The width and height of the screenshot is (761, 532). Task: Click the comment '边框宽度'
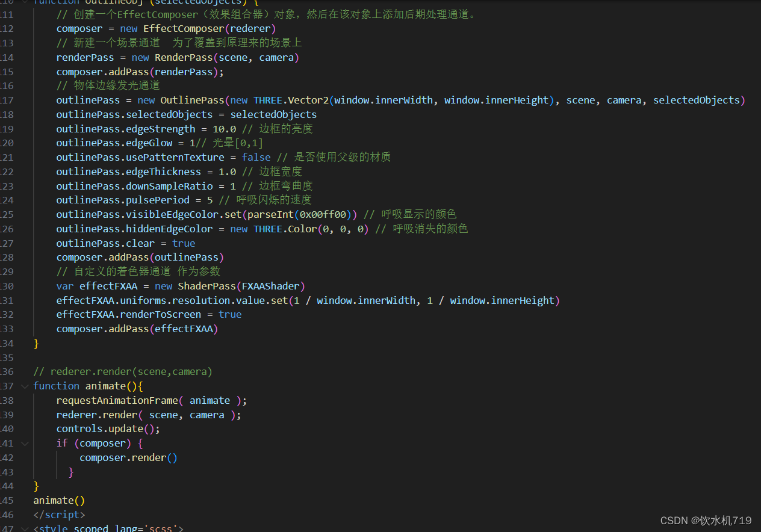pyautogui.click(x=272, y=172)
